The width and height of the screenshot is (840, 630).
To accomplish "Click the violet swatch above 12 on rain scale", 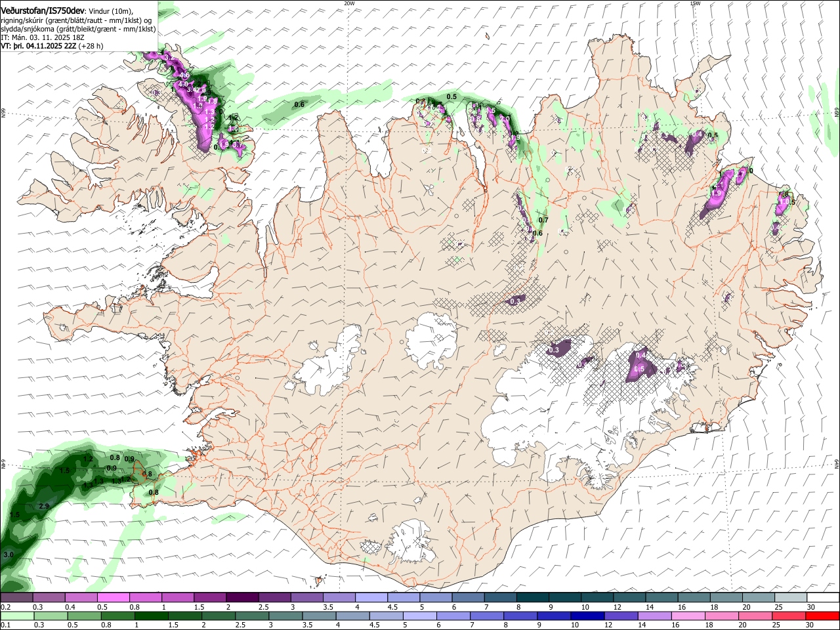I will (620, 616).
